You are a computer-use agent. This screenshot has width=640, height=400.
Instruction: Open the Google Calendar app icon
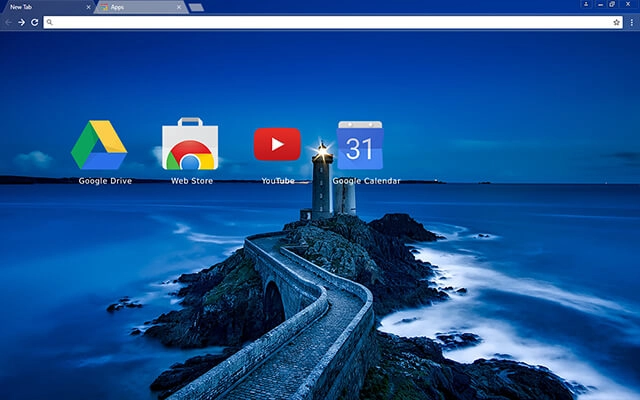pyautogui.click(x=360, y=145)
